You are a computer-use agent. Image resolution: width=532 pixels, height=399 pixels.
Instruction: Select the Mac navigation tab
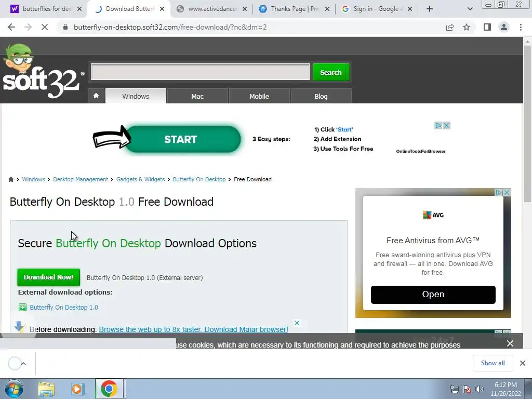click(x=197, y=96)
